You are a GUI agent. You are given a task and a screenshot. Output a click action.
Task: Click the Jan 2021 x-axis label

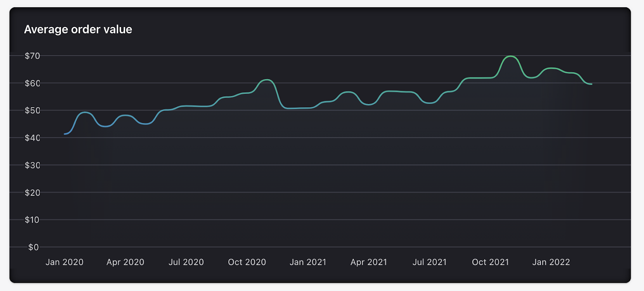tap(308, 262)
